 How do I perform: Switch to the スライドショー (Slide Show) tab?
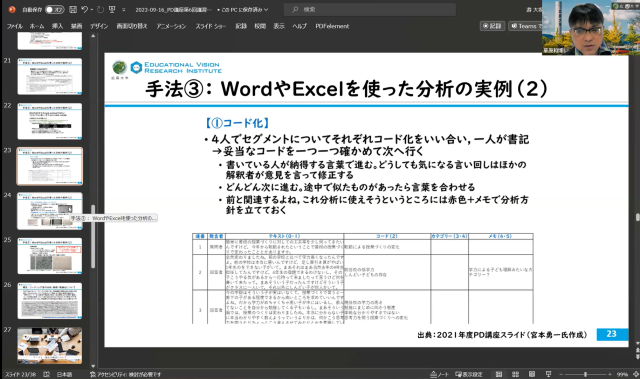point(211,26)
